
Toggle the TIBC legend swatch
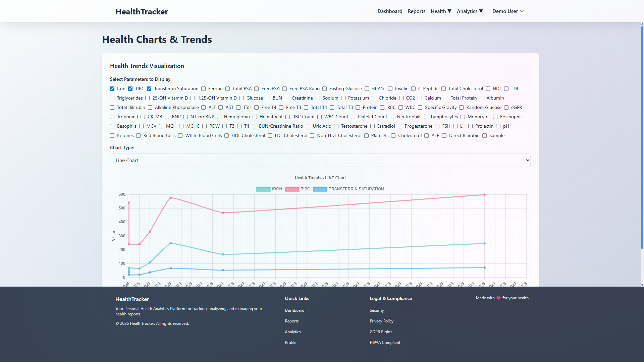(x=292, y=189)
